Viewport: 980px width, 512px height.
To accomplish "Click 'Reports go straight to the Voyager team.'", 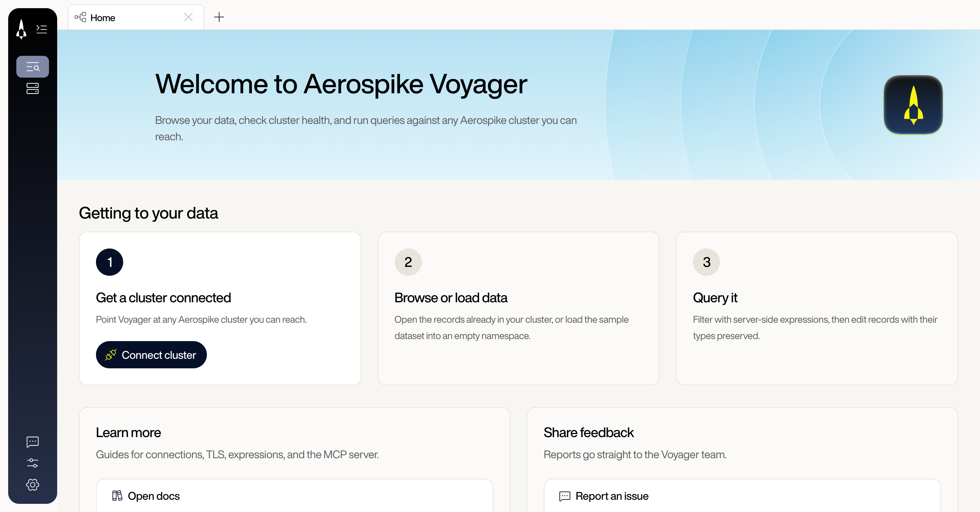I will tap(635, 454).
